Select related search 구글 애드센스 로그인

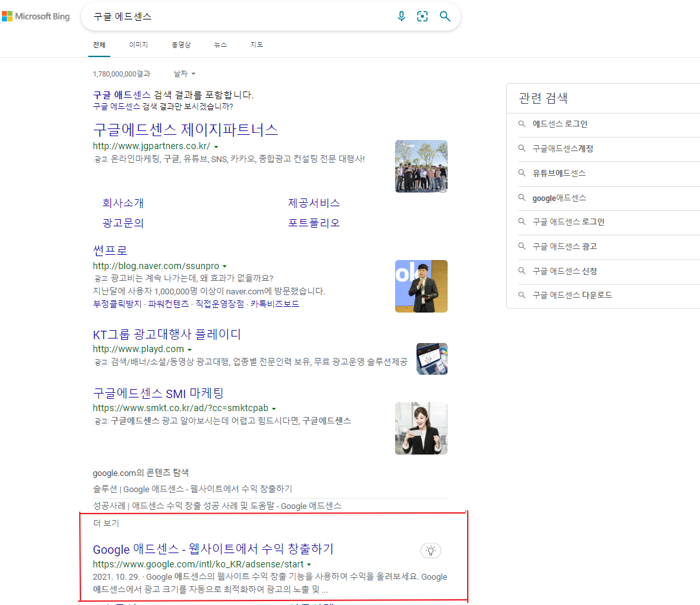[x=568, y=222]
